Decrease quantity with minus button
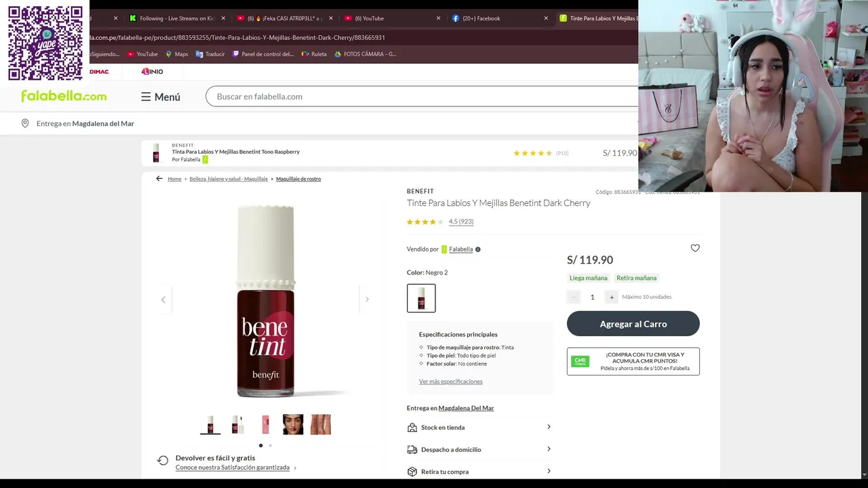868x488 pixels. pos(574,297)
